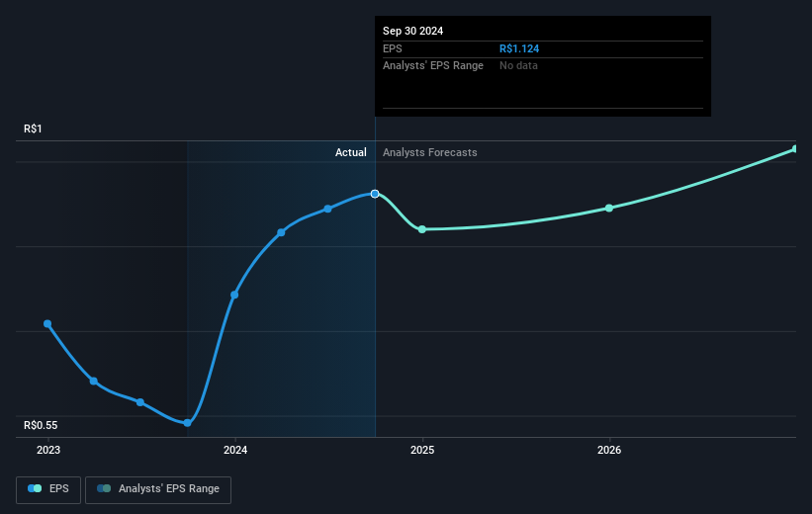This screenshot has height=514, width=812.
Task: Select the EPS data point at 2024
Action: click(234, 295)
